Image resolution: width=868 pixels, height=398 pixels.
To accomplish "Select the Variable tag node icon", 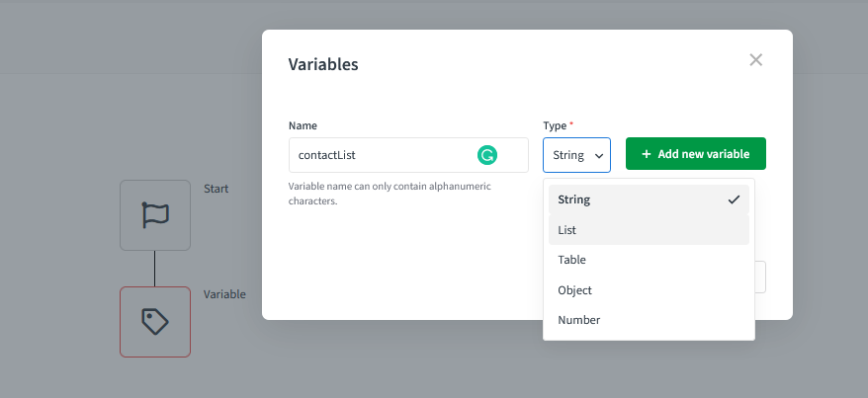I will pos(155,322).
